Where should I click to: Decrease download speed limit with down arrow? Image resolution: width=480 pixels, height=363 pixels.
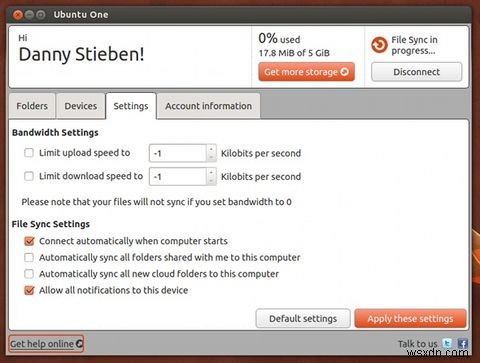211,181
